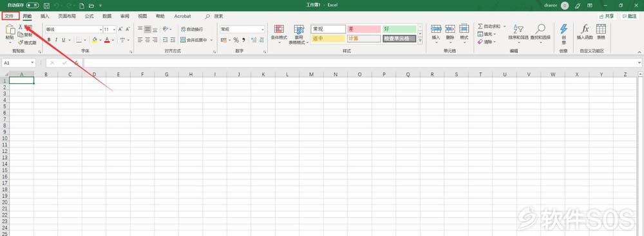Click the 格式刷 (Format Painter) button
The width and height of the screenshot is (644, 236).
click(x=27, y=43)
